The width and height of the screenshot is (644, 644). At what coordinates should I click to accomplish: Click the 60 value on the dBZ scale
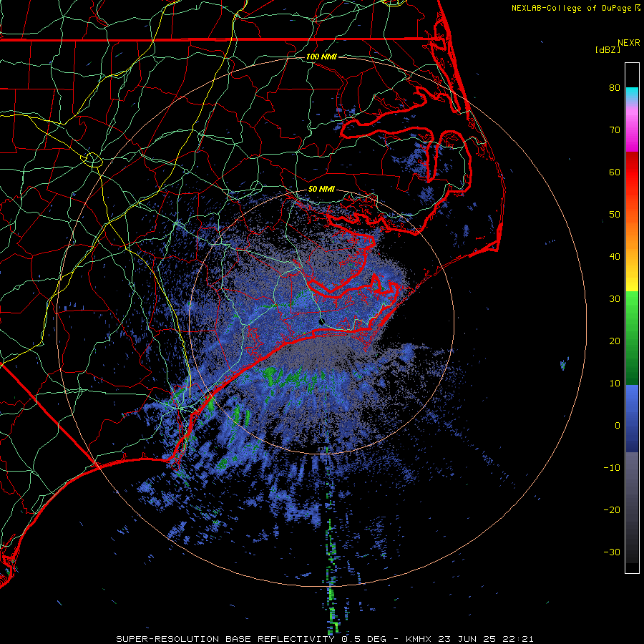click(x=615, y=172)
